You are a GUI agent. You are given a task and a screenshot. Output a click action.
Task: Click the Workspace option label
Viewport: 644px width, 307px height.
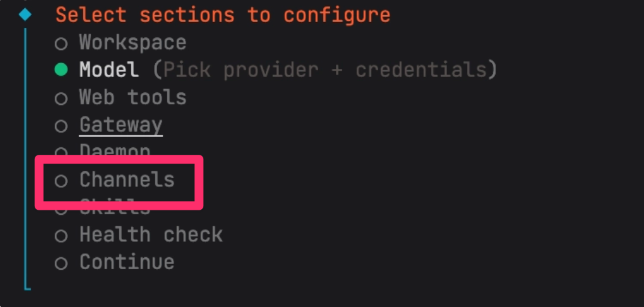[x=133, y=43]
